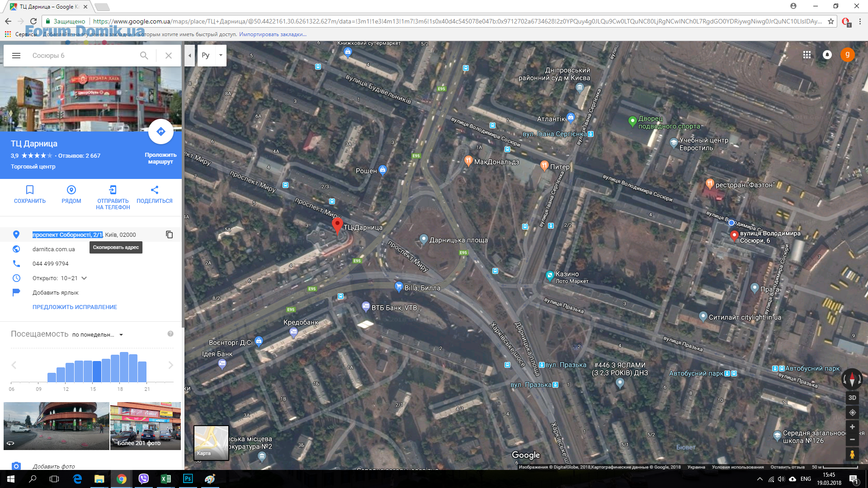
Task: Click ПОДЕЛИТЬСЯ share icon
Action: tap(155, 190)
